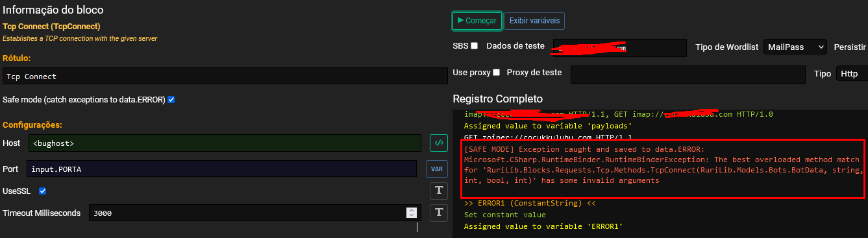Viewport: 868px width, 238px height.
Task: Change Timeout mode with its T icon
Action: [x=439, y=212]
